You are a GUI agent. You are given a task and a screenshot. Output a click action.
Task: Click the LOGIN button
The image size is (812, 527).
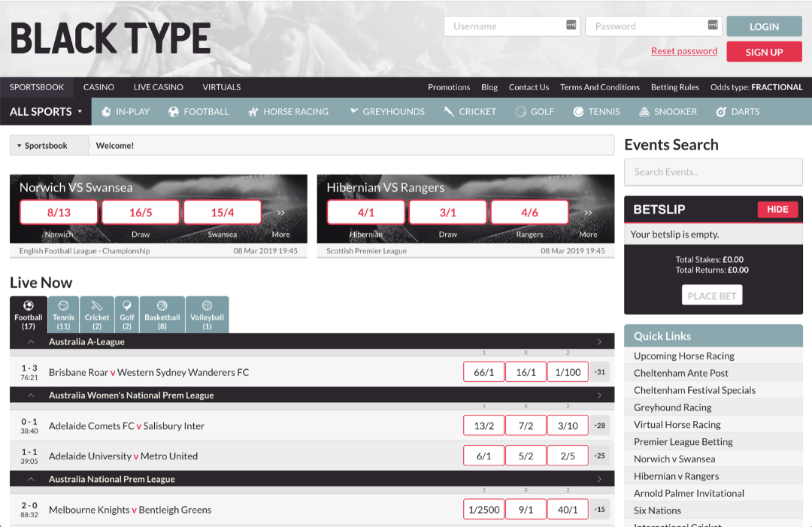pos(765,26)
